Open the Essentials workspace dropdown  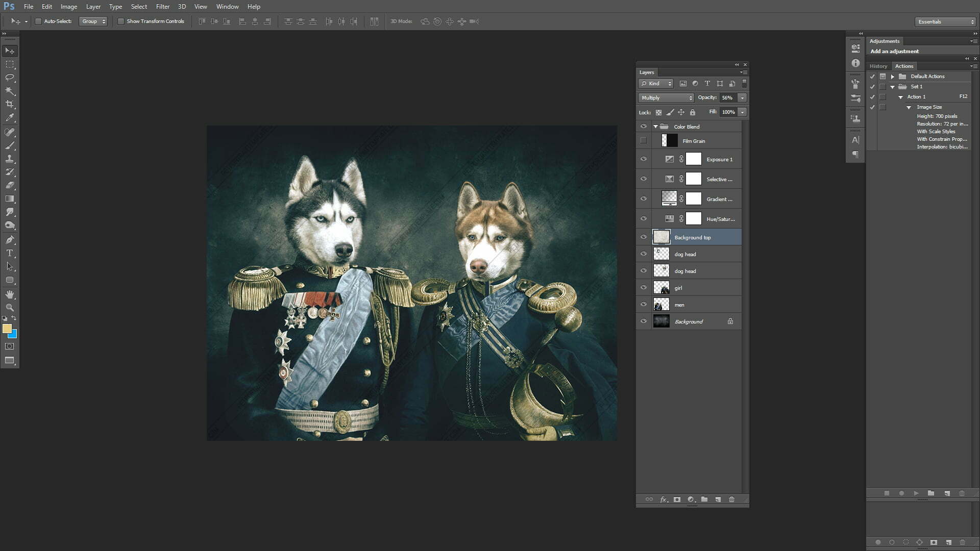click(x=945, y=21)
